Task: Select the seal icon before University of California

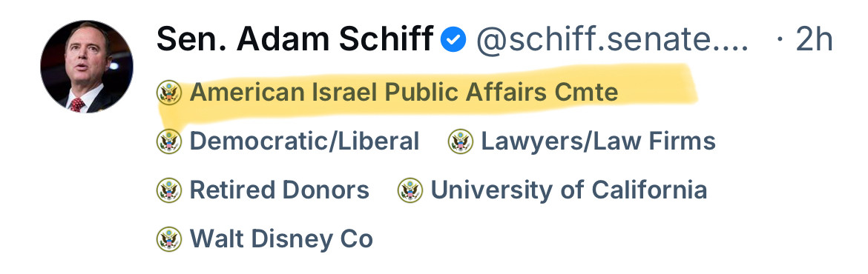Action: click(410, 190)
